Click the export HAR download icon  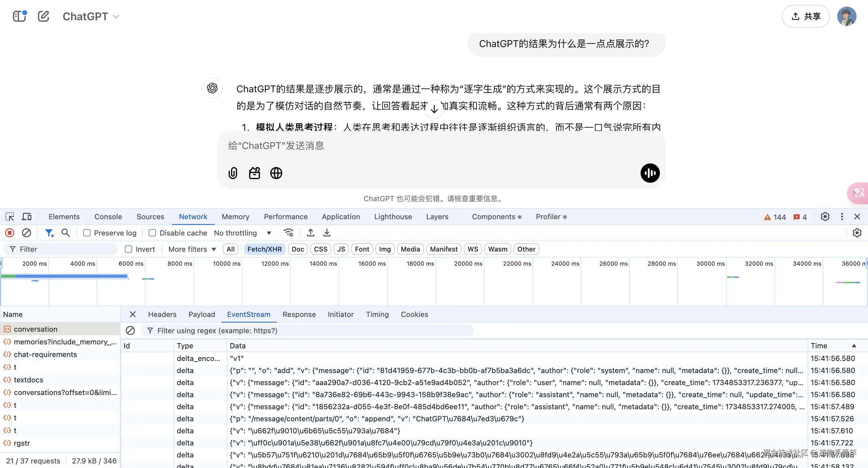(x=327, y=233)
